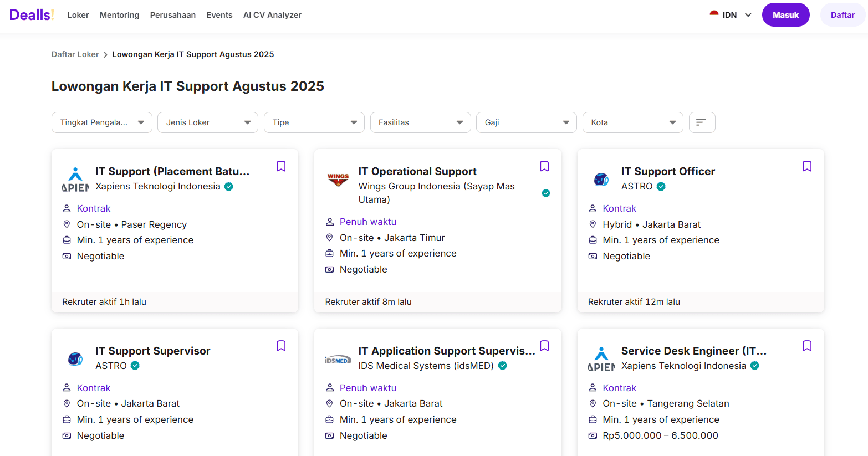Open IT Support (Placement Batu...) job title
This screenshot has width=868, height=456.
[x=172, y=171]
